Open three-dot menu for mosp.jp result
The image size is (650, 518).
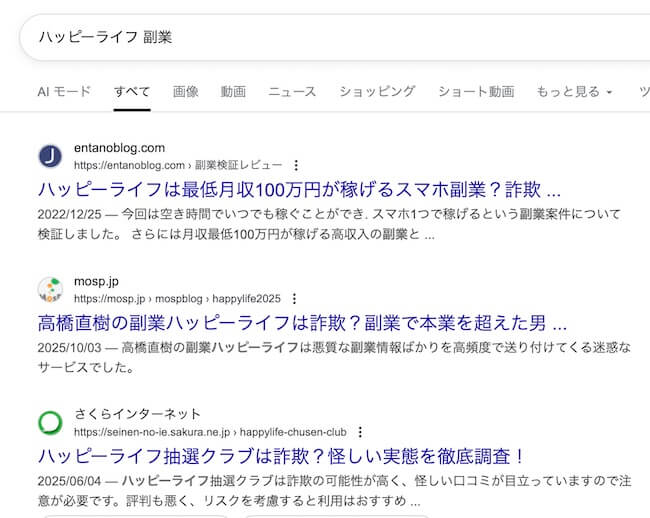[294, 299]
